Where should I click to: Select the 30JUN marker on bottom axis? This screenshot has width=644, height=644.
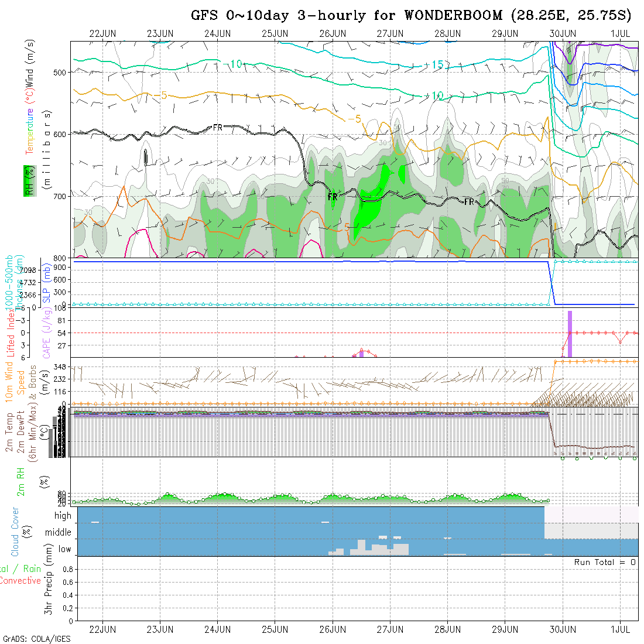[563, 629]
